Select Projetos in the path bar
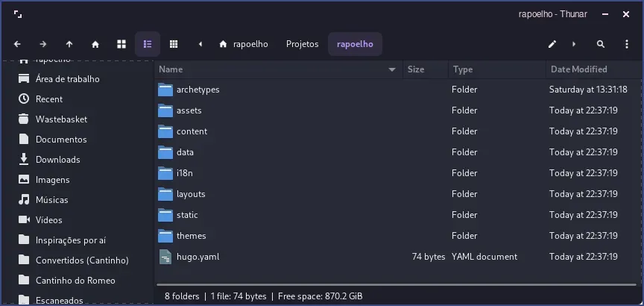 tap(302, 44)
